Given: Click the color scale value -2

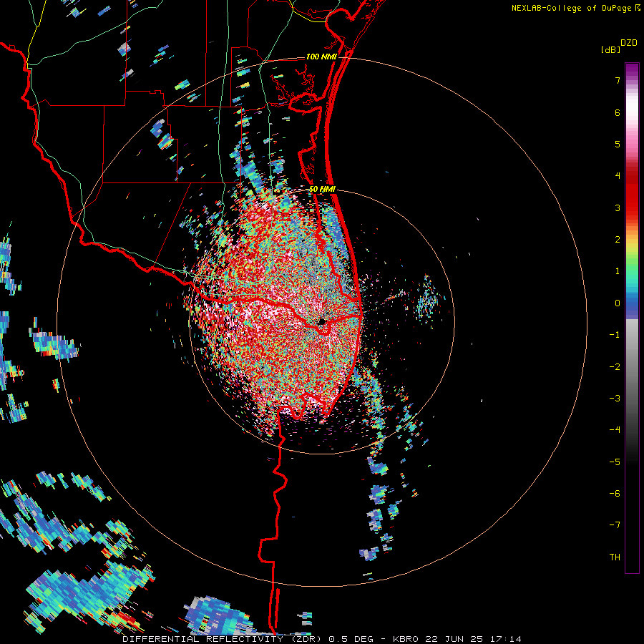Looking at the screenshot, I should coord(615,367).
